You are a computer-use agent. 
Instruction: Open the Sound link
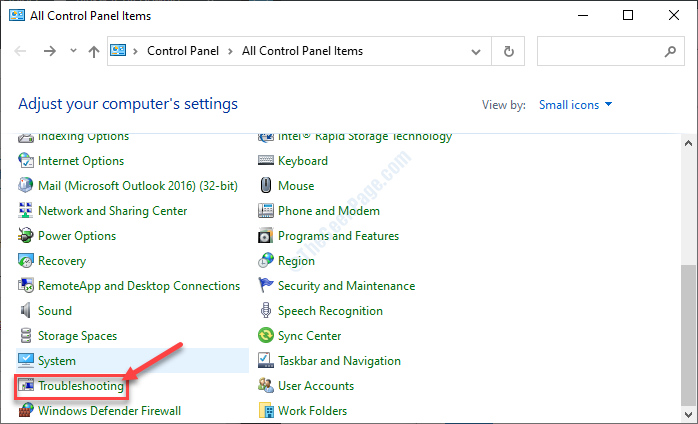click(x=55, y=311)
